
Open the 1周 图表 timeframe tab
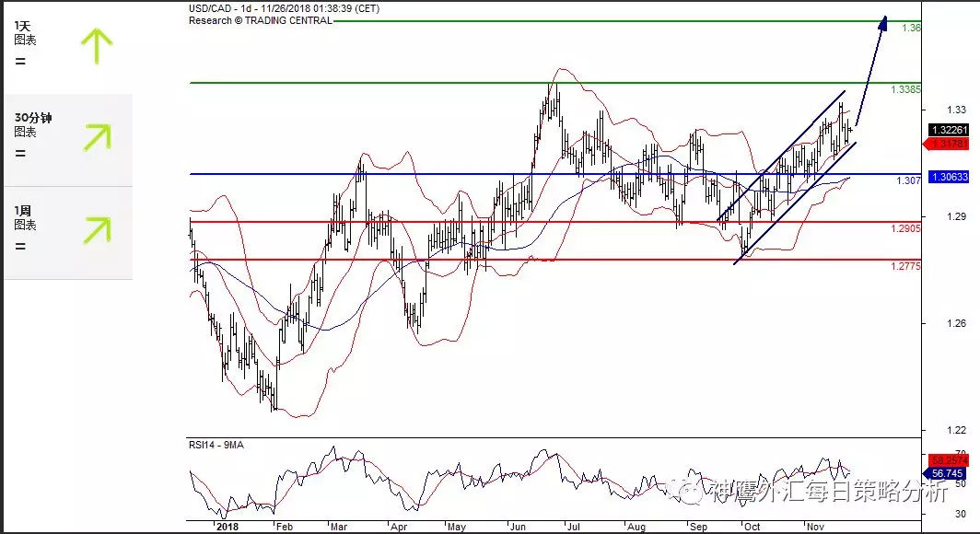tap(26, 217)
